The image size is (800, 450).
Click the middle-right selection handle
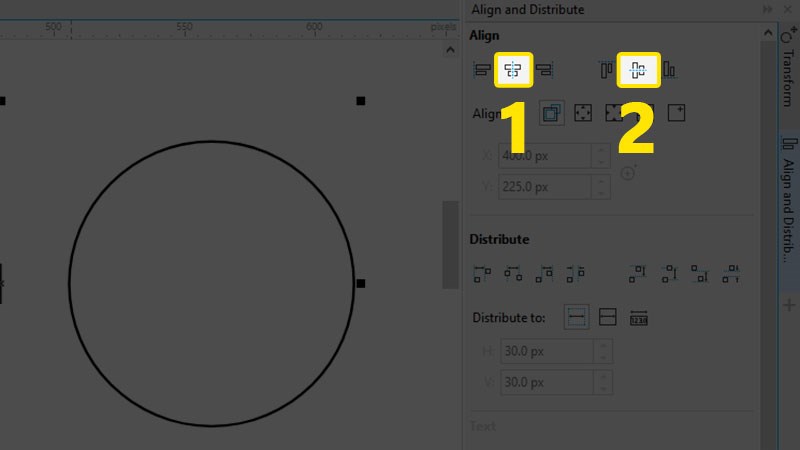coord(361,283)
